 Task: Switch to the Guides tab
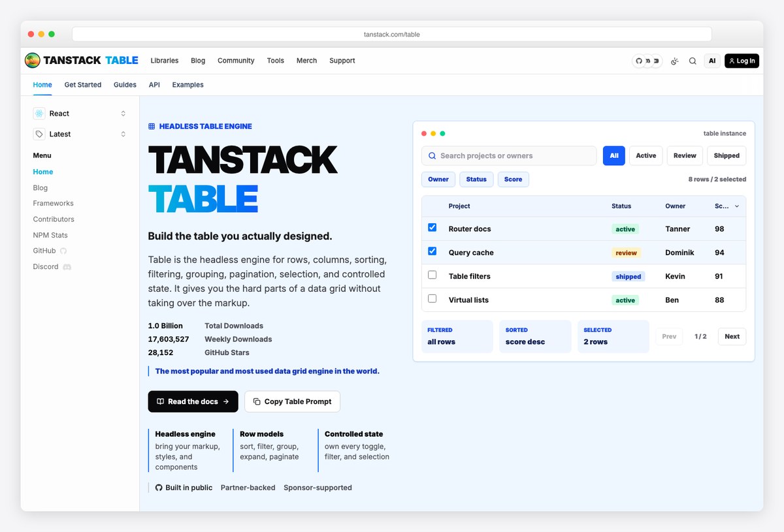[125, 85]
